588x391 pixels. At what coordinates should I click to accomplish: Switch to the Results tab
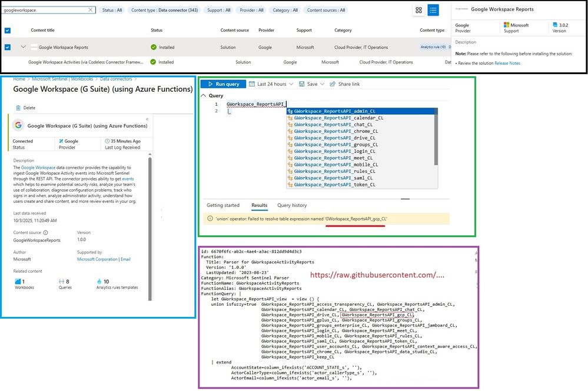pos(259,205)
